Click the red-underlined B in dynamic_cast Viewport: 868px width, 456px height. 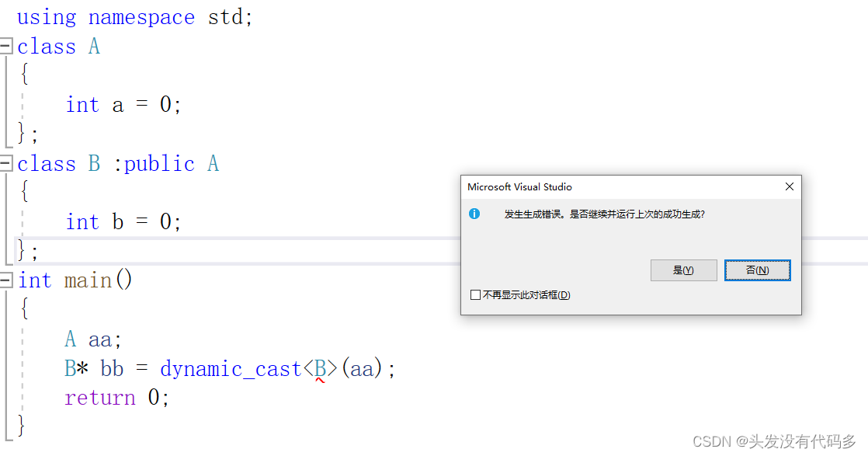click(321, 369)
